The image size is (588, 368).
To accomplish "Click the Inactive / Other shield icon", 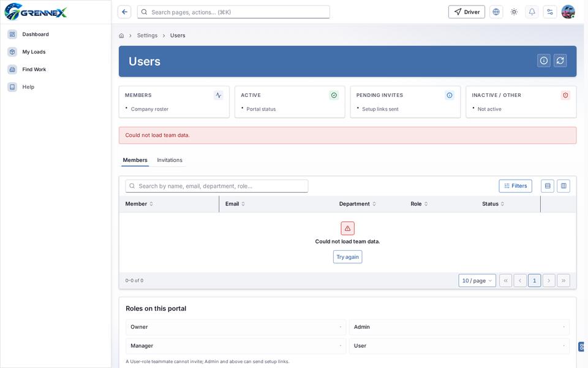I will coord(565,96).
